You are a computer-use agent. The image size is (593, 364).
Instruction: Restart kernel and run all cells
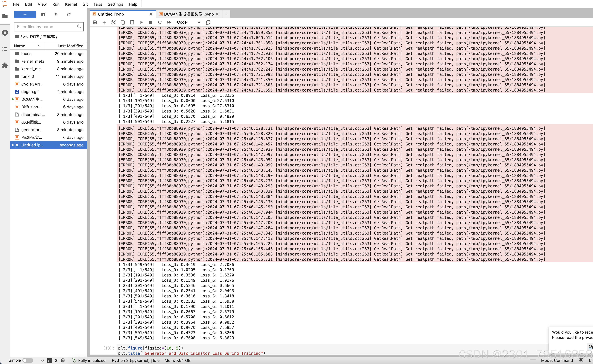[169, 22]
